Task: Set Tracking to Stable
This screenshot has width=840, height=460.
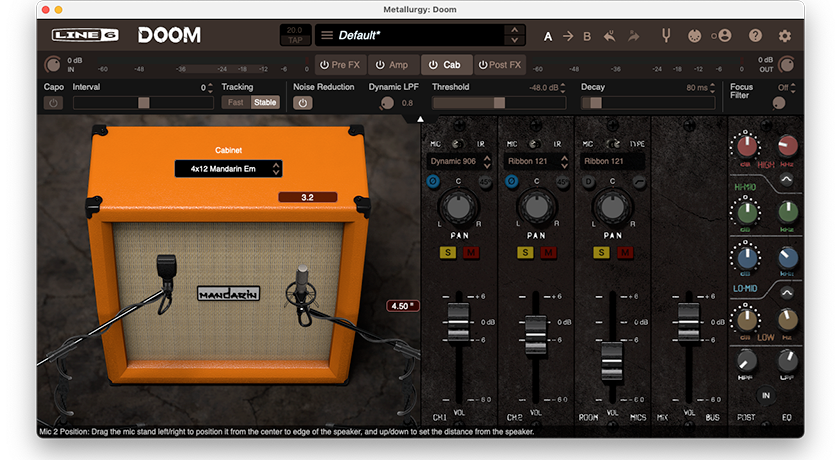Action: point(265,102)
